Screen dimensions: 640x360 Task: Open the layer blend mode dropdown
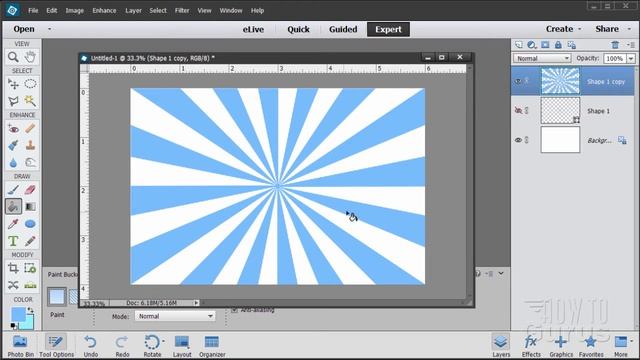(x=542, y=58)
